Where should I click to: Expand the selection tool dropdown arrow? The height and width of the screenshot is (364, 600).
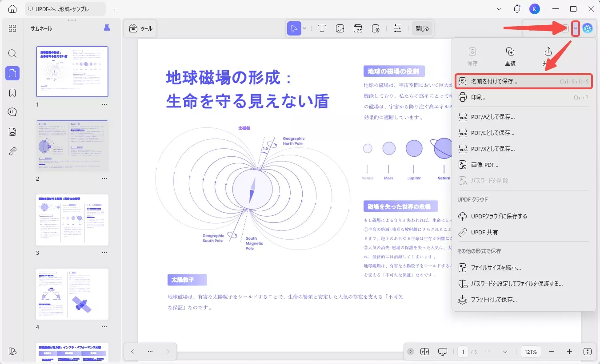click(304, 28)
